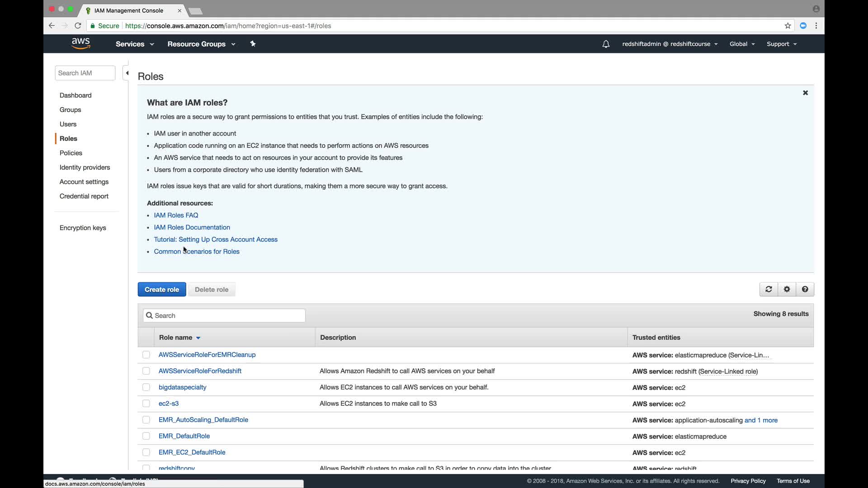Screen dimensions: 868x488
Task: Select the bigdataspecialty role checkbox
Action: [x=146, y=387]
